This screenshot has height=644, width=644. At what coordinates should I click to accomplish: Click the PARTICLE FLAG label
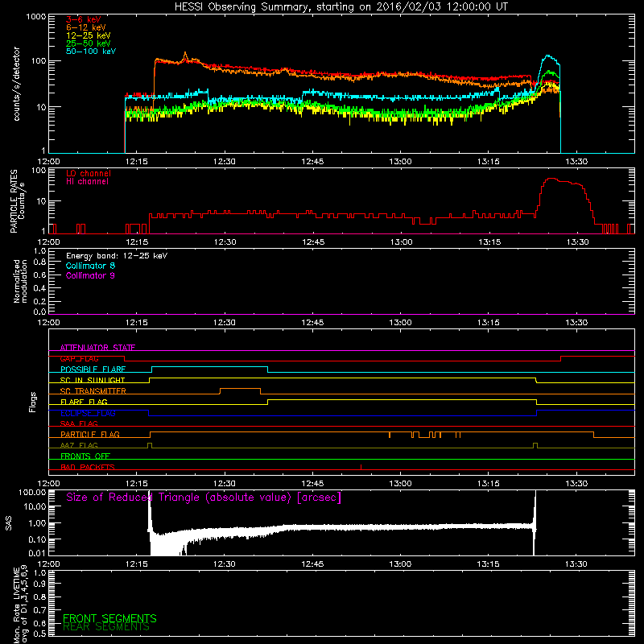pyautogui.click(x=90, y=435)
